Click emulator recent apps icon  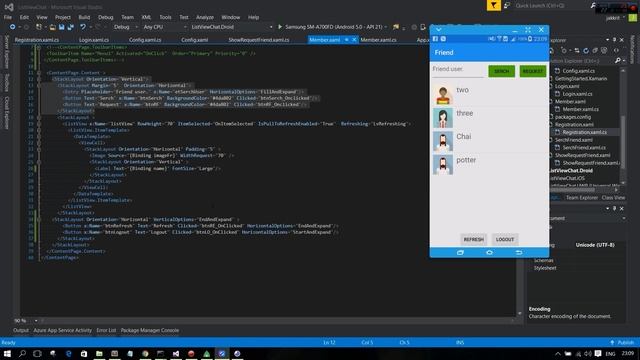coord(460,253)
